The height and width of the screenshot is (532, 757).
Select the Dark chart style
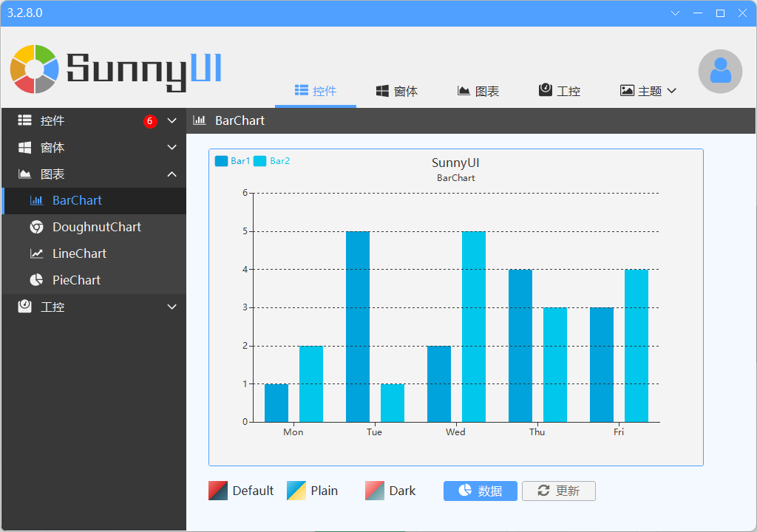tap(390, 491)
